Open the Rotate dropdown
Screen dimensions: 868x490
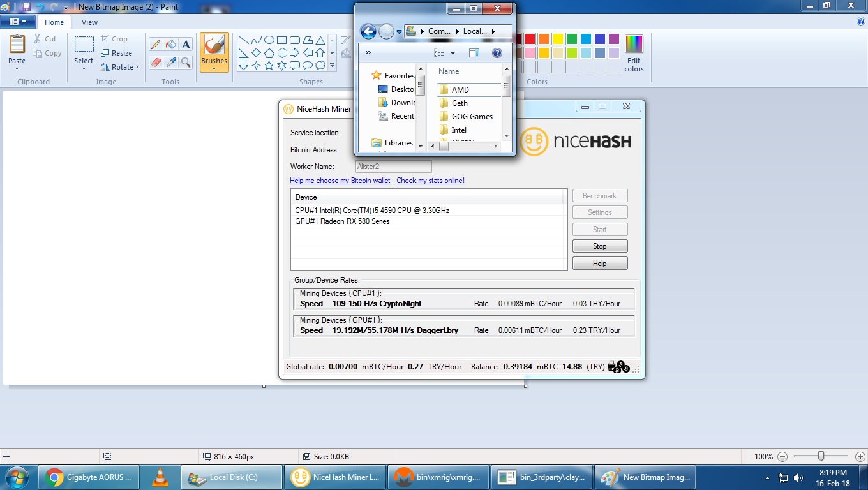(120, 67)
